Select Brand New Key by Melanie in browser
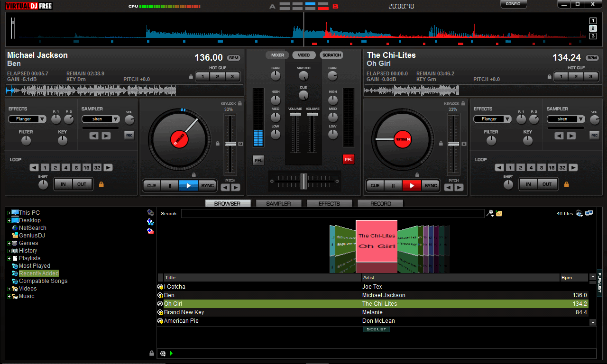 click(237, 312)
